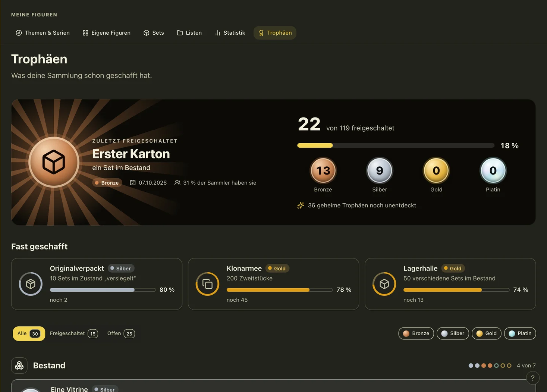The height and width of the screenshot is (392, 547).
Task: Open help with the question mark button
Action: pyautogui.click(x=533, y=378)
